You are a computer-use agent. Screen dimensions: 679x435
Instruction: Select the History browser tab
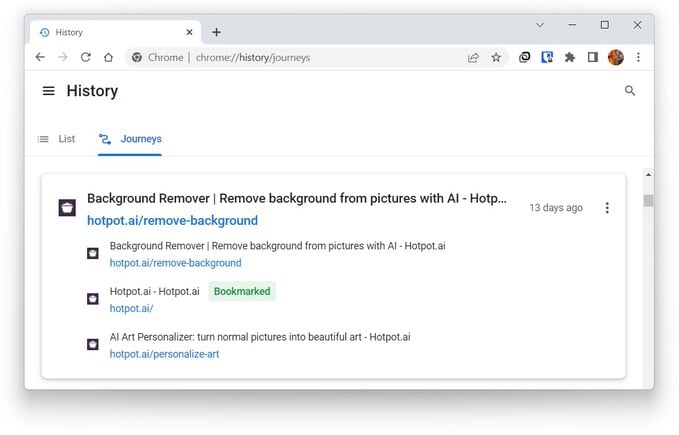pos(115,32)
